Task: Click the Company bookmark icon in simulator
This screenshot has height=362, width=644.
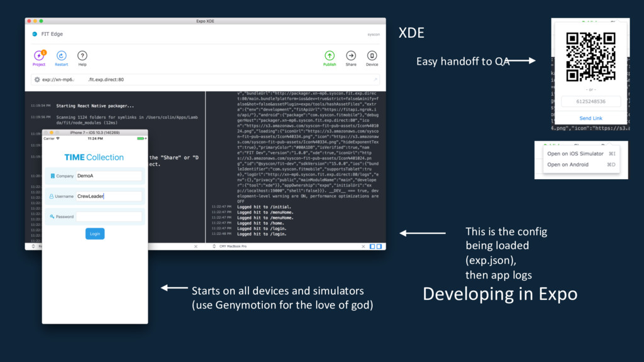Action: (x=53, y=176)
